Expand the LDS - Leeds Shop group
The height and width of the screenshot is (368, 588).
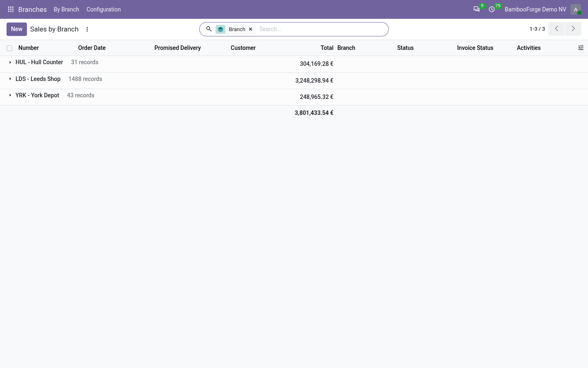(10, 79)
